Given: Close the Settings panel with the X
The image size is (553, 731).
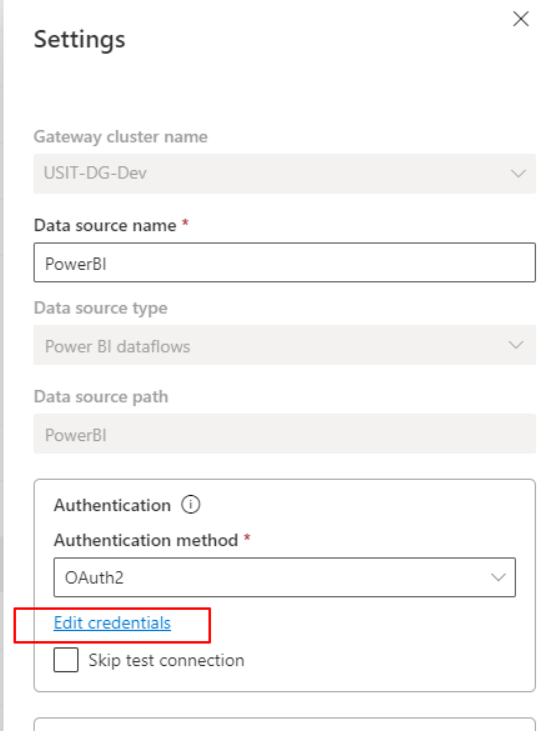Looking at the screenshot, I should (x=520, y=19).
